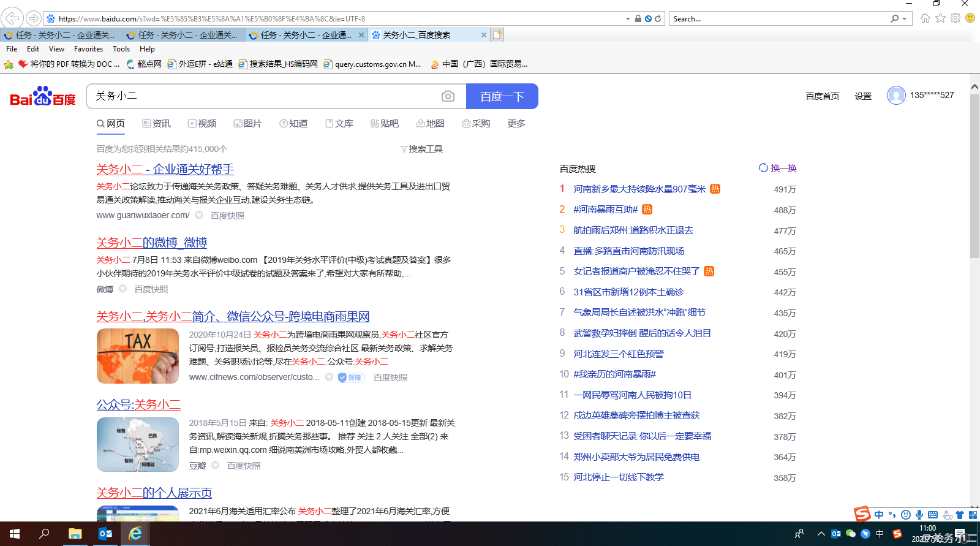
Task: Open the IE Tools gear icon
Action: pos(956,18)
